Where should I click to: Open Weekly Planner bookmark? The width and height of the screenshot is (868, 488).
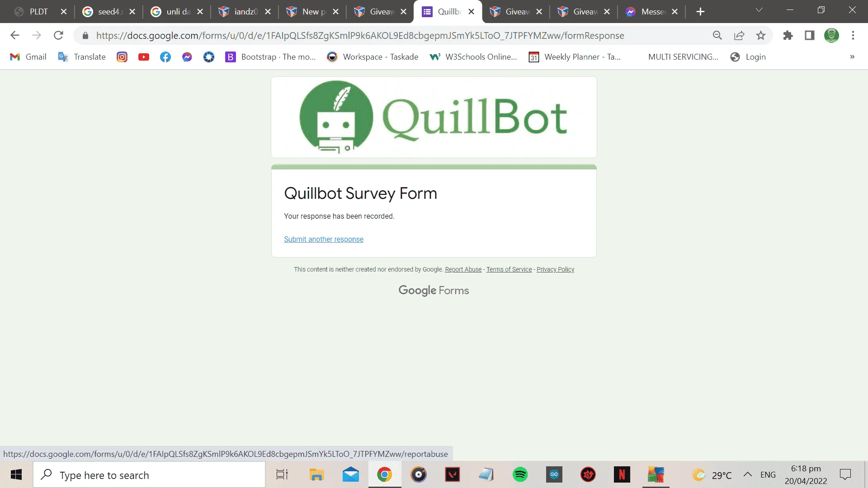tap(575, 57)
